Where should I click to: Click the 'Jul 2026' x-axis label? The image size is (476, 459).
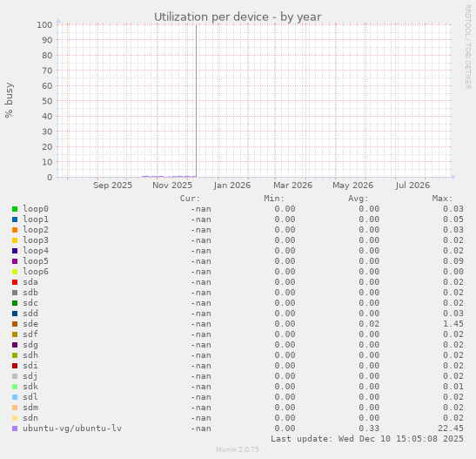[412, 186]
